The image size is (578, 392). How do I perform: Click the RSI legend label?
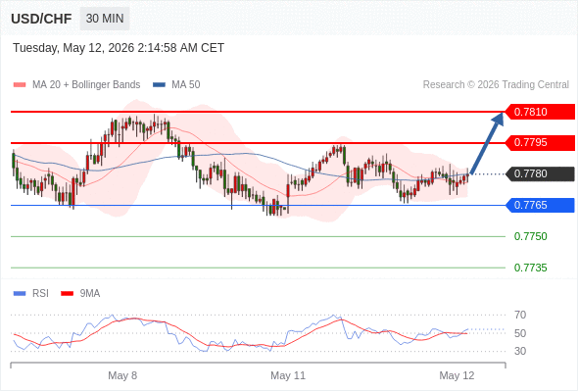coord(40,294)
